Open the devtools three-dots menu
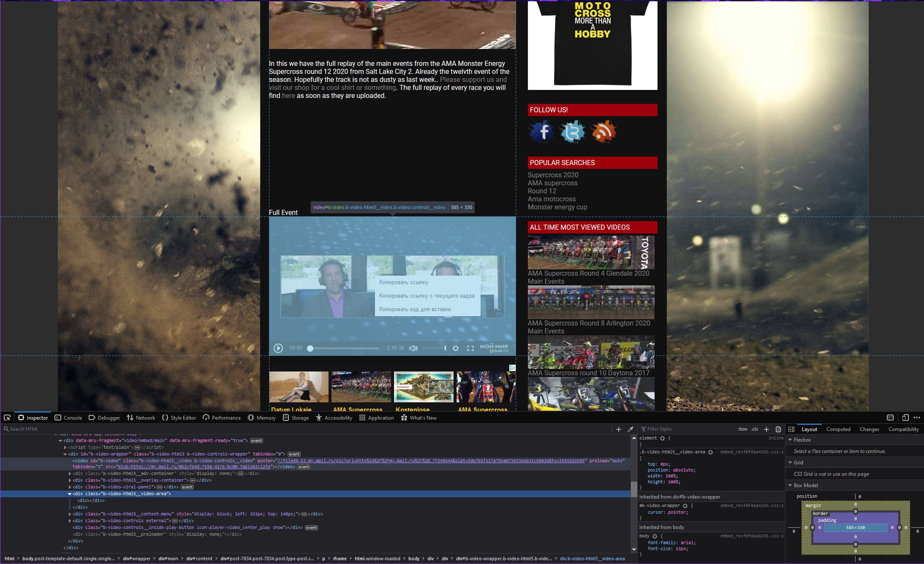 point(917,418)
